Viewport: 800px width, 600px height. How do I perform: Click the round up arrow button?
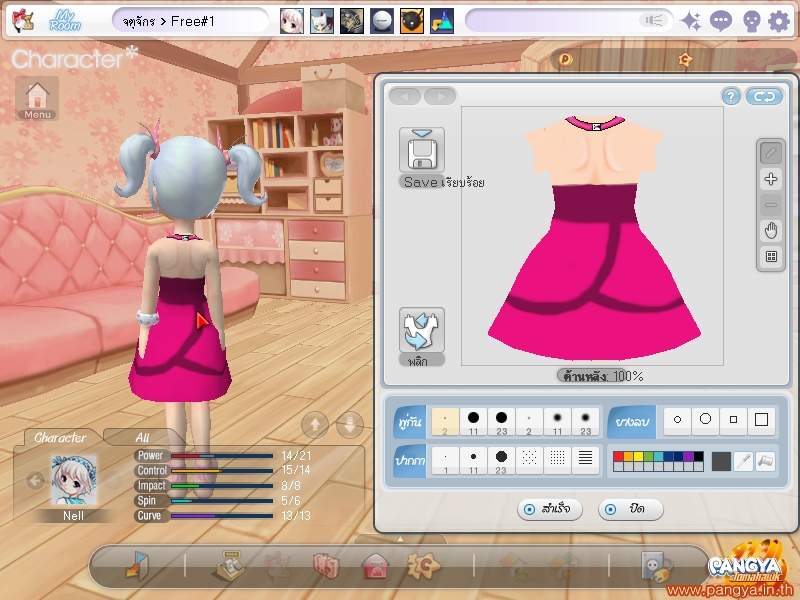315,424
